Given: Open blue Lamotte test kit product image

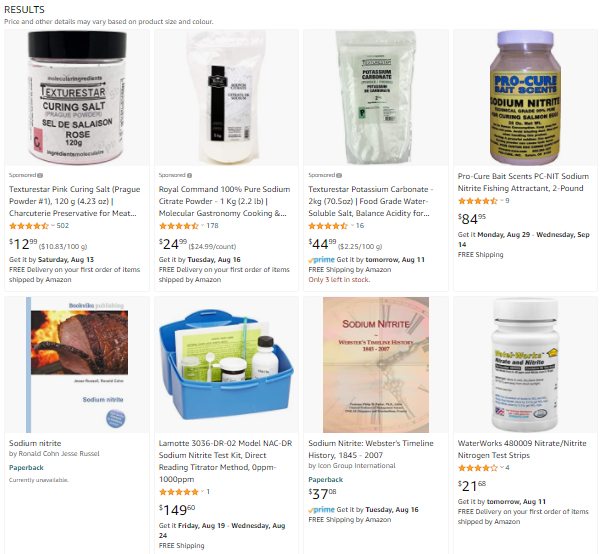Looking at the screenshot, I should [x=226, y=365].
